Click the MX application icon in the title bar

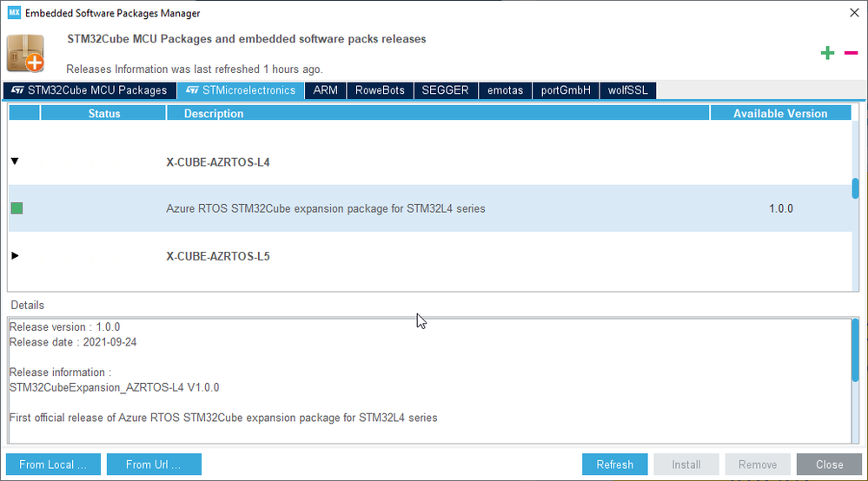tap(14, 13)
